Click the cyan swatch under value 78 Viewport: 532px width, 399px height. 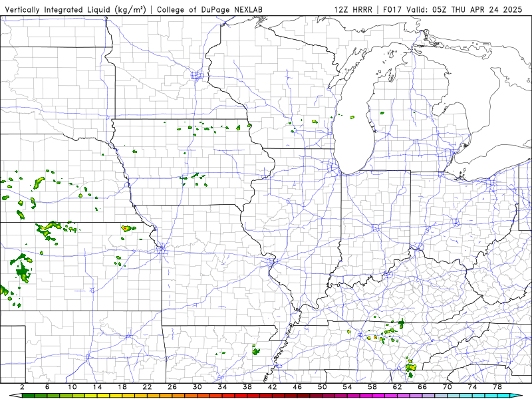[x=503, y=396]
